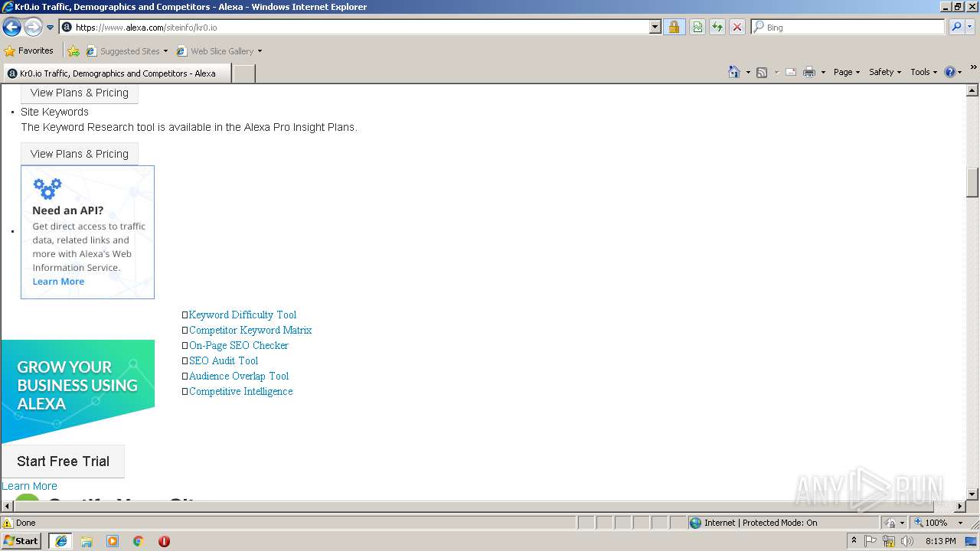The height and width of the screenshot is (551, 980).
Task: Click the red Opera icon in taskbar
Action: 164,541
